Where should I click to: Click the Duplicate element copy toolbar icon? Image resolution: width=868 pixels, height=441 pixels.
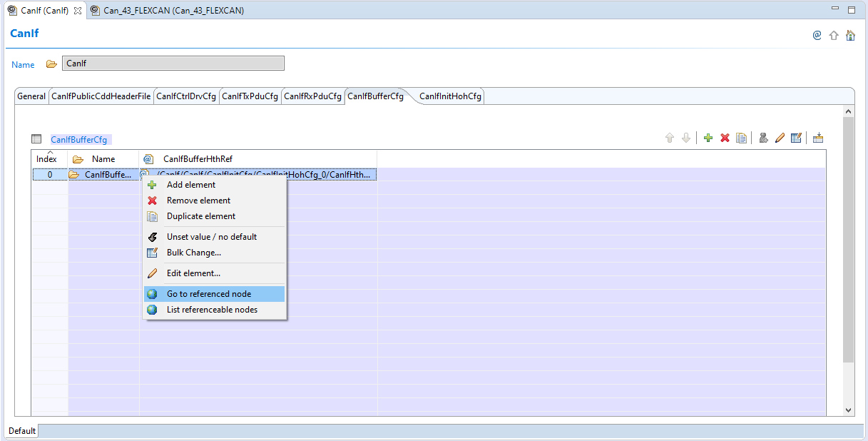[x=741, y=137]
